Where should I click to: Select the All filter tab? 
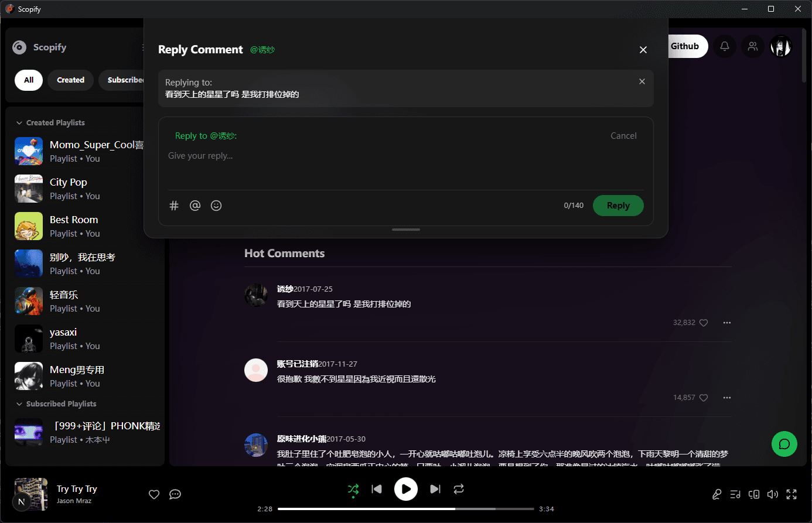point(29,80)
